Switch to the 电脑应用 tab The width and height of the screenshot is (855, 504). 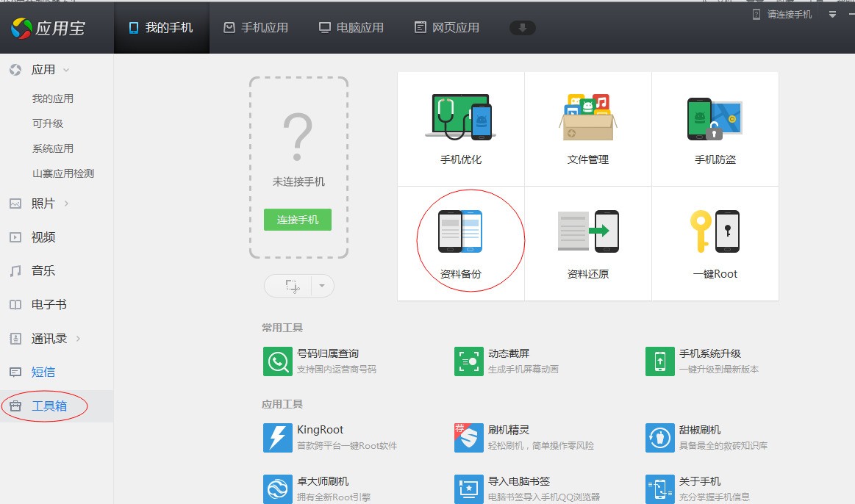(x=351, y=28)
